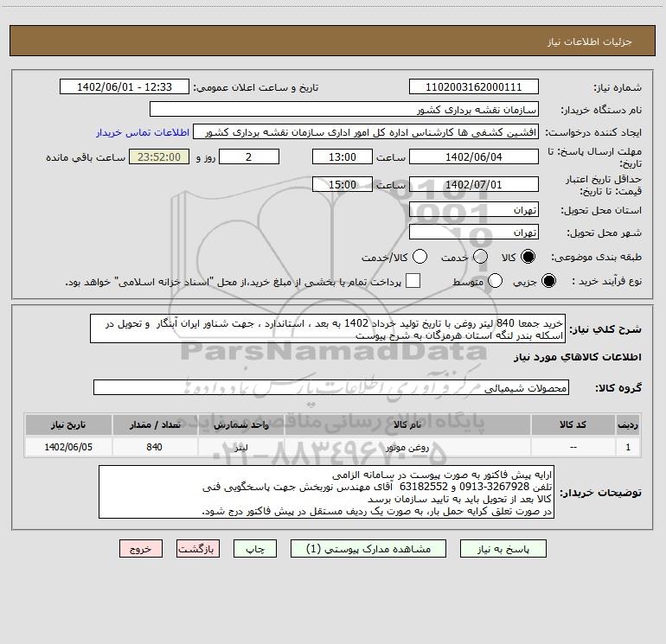Click the گروه کالا field محصولات شیمیائی
Screen dimensions: 666x644
click(x=331, y=387)
